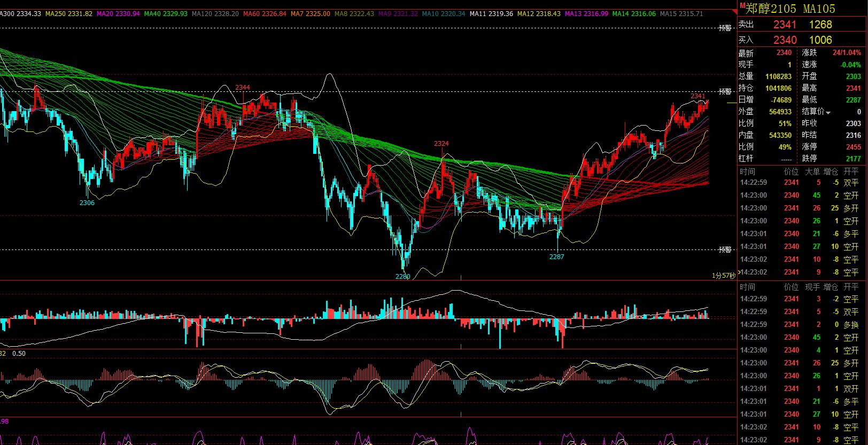Viewport: 868px width, 445px height.
Task: Select the ask volume 1268
Action: click(820, 25)
